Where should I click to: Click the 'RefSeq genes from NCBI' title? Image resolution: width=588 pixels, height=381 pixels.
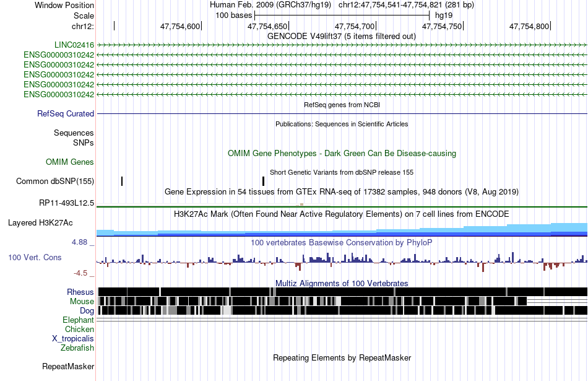click(x=342, y=105)
